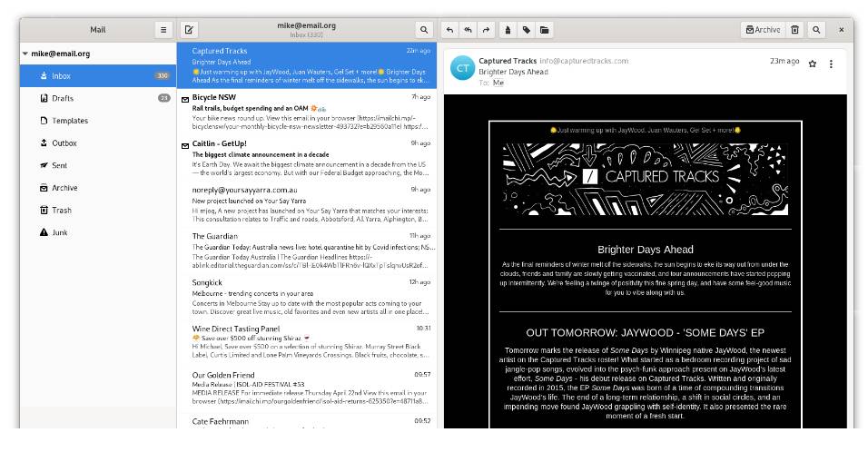Click the Trash bin icon in sidebar
The image size is (868, 452).
(44, 210)
